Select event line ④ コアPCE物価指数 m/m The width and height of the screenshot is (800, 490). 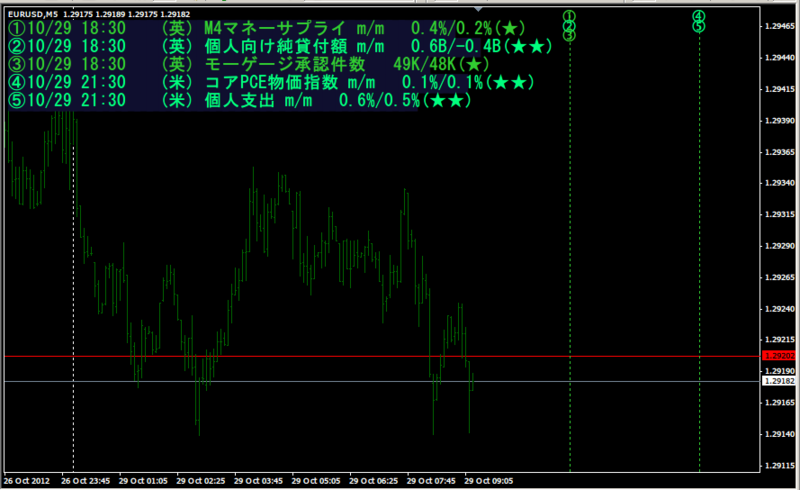click(271, 82)
